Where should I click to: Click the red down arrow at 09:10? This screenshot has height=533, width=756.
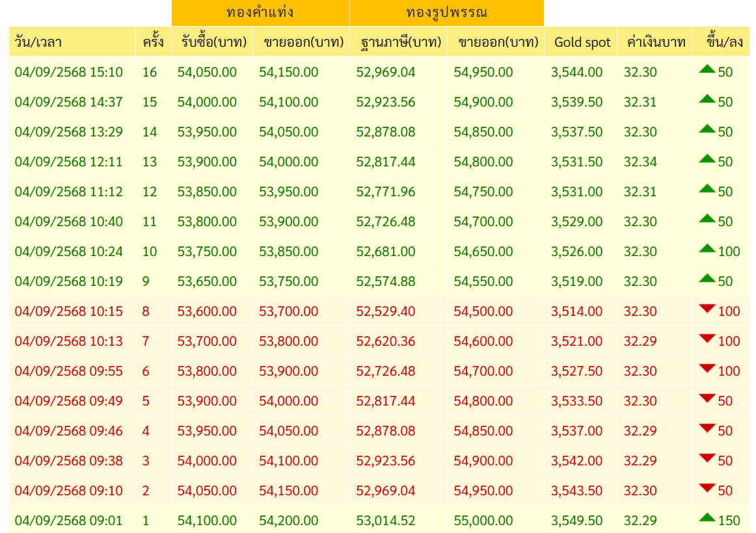click(707, 487)
